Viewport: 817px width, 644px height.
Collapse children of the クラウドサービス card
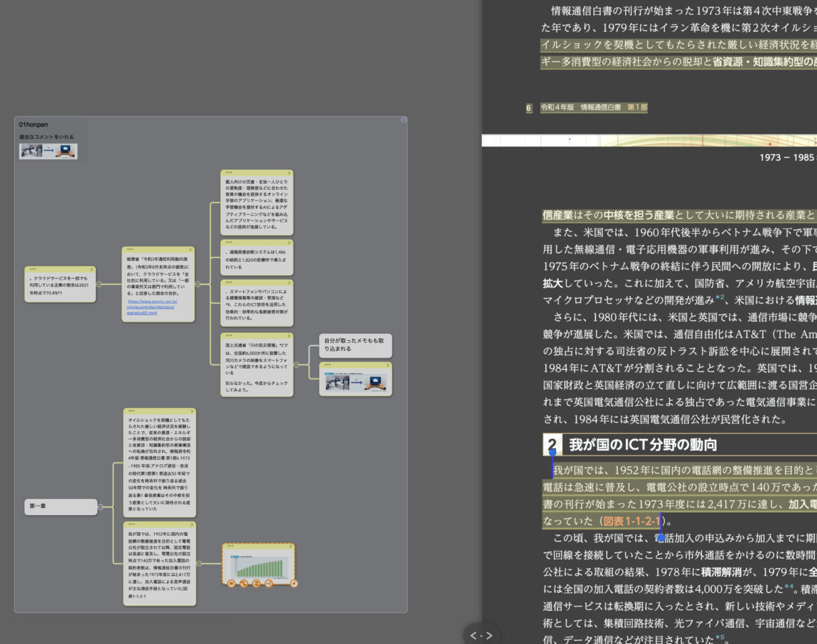tap(99, 284)
